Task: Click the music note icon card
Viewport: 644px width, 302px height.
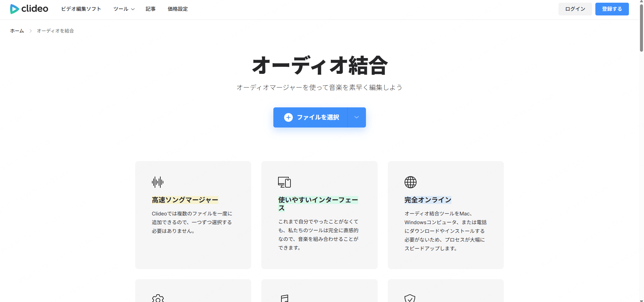Action: [284, 298]
